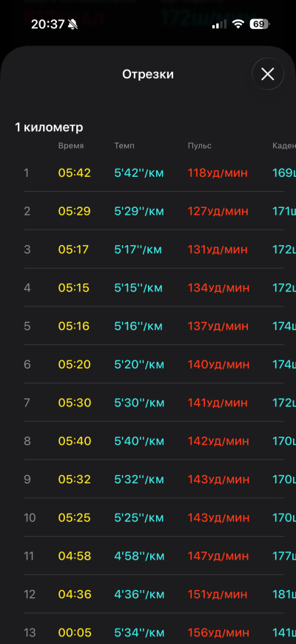The width and height of the screenshot is (296, 644).
Task: Tap the cellular signal bars icon
Action: click(x=219, y=24)
